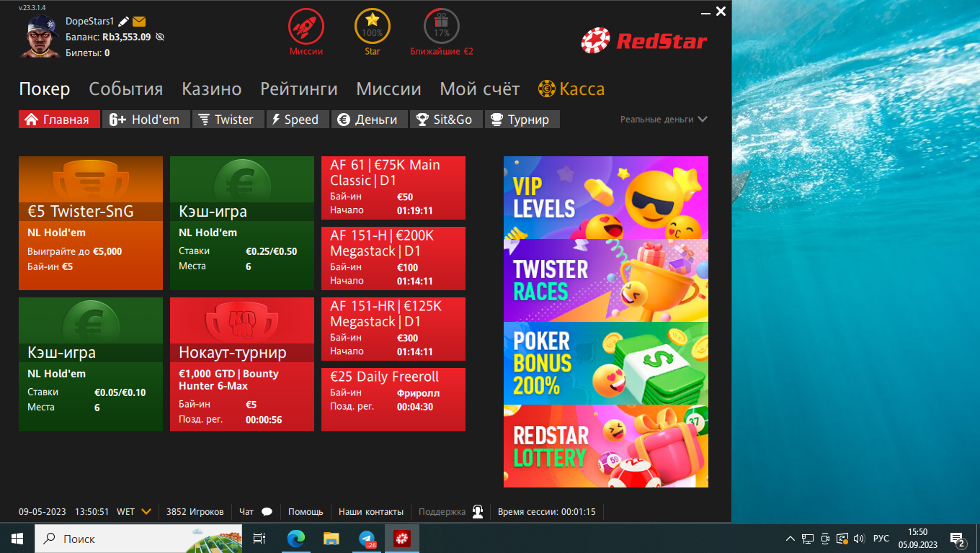Image resolution: width=980 pixels, height=553 pixels.
Task: Open AF 61 €75K Main Classic tournament
Action: 393,188
